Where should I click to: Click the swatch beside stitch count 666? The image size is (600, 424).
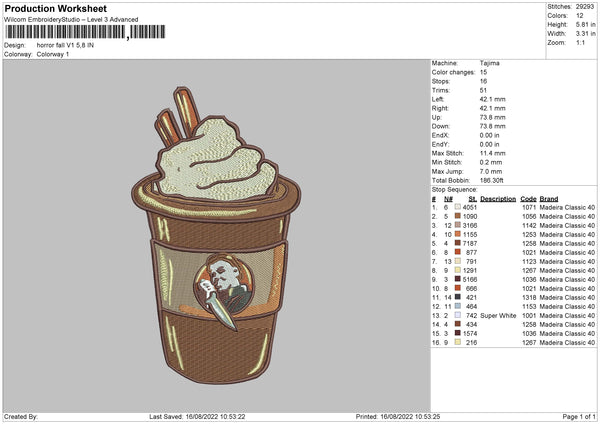pyautogui.click(x=458, y=288)
